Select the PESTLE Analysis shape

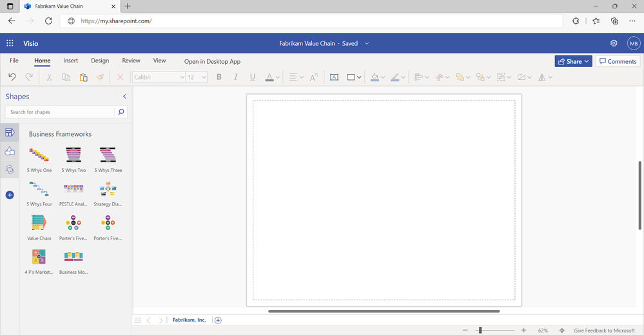coord(73,194)
